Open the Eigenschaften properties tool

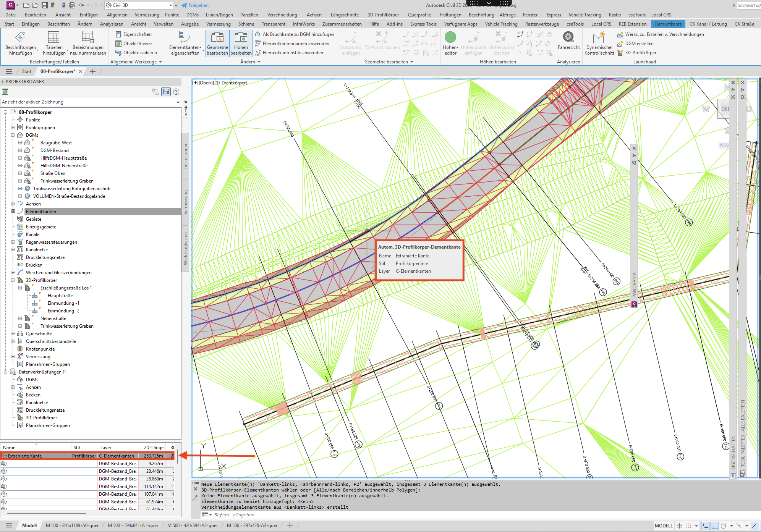pos(133,34)
